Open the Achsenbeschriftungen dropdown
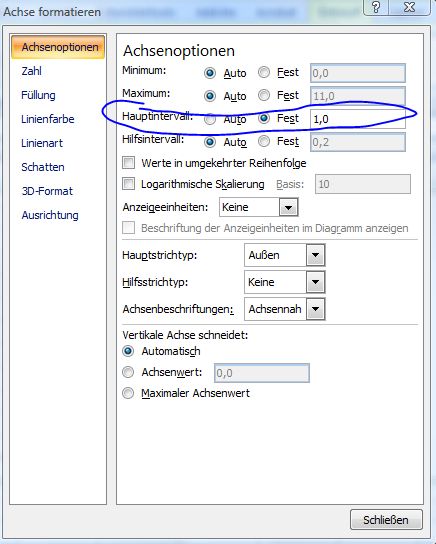Image resolution: width=436 pixels, height=544 pixels. pos(315,309)
